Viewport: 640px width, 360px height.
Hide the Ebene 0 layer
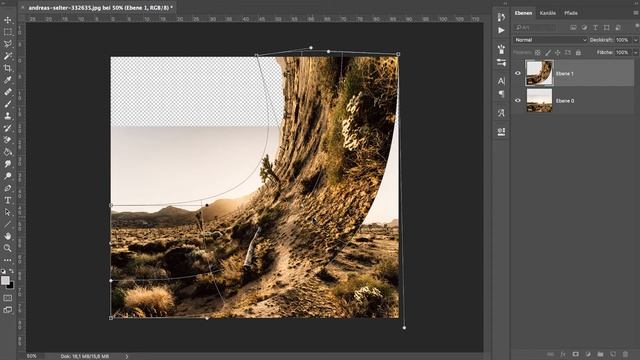click(518, 100)
